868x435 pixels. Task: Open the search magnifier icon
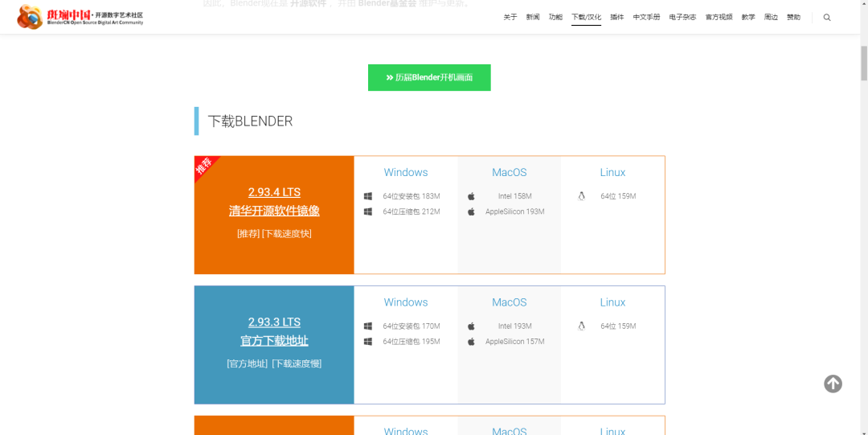pos(827,17)
